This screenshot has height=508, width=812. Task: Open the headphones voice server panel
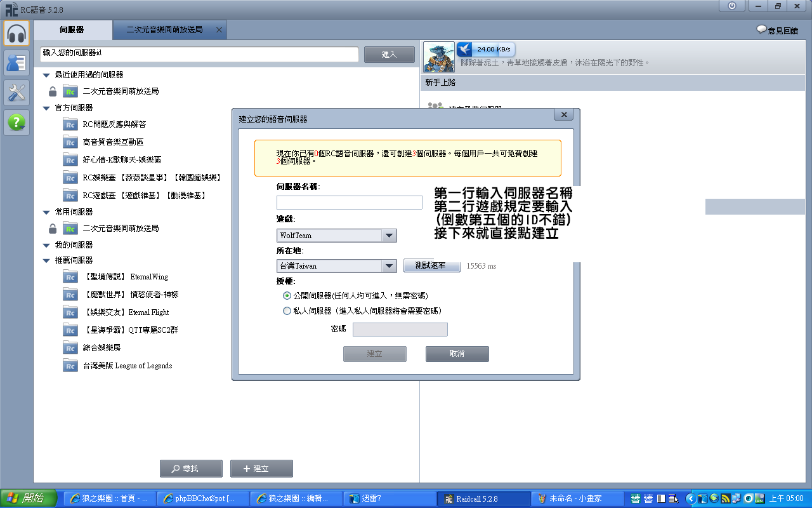pyautogui.click(x=17, y=32)
